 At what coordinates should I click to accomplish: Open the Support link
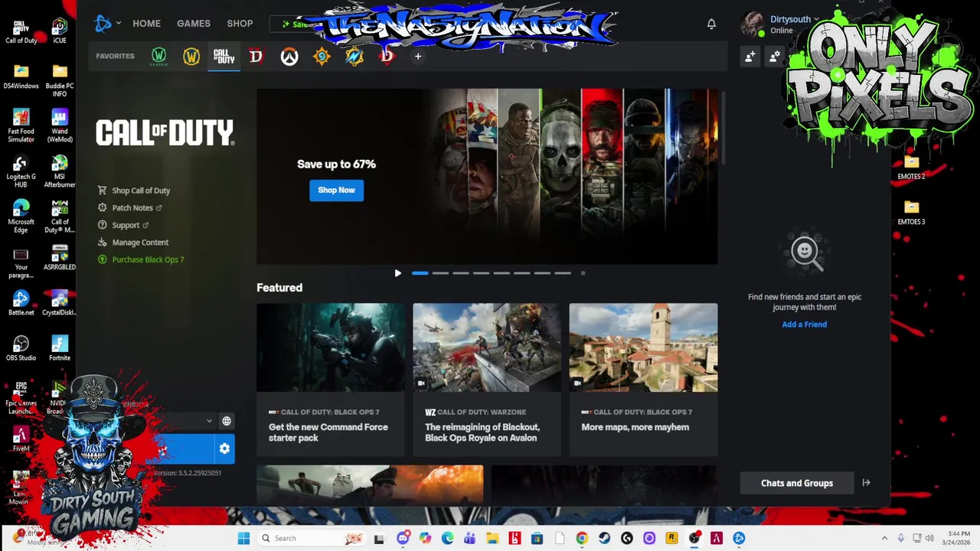(x=123, y=225)
